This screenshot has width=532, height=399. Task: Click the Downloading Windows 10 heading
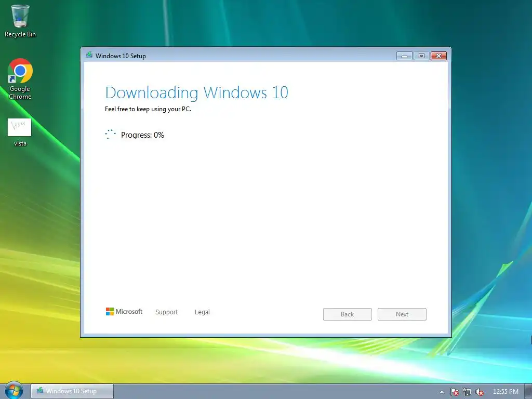197,92
